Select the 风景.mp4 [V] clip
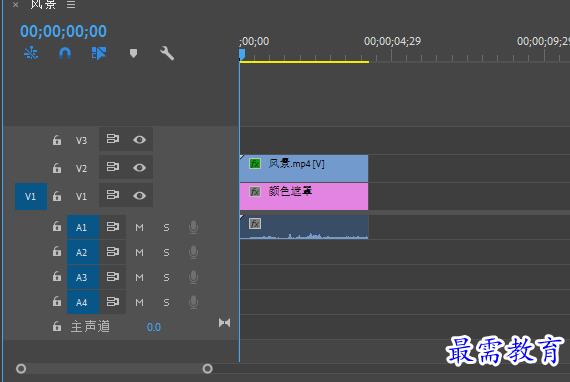570x382 pixels. pyautogui.click(x=304, y=168)
